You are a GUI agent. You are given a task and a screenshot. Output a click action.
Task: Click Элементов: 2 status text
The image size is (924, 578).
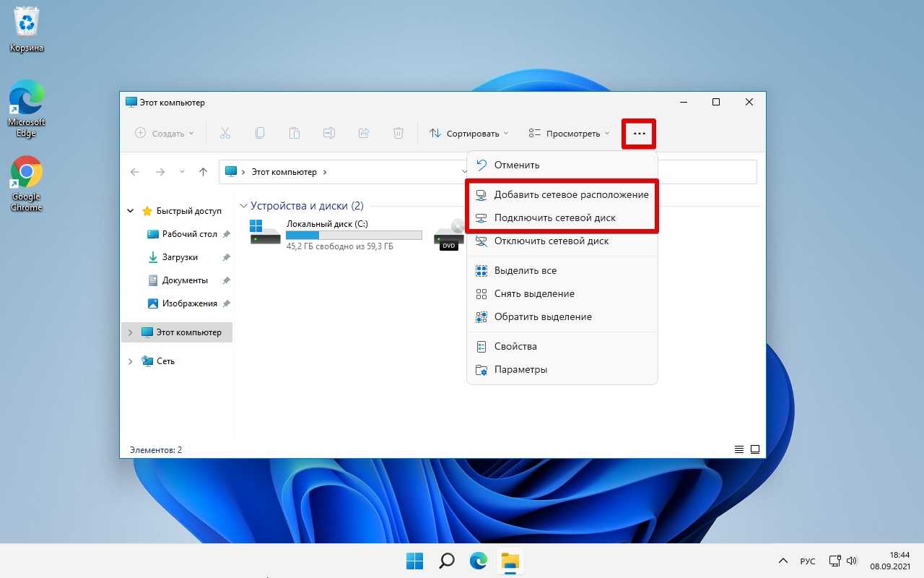156,449
